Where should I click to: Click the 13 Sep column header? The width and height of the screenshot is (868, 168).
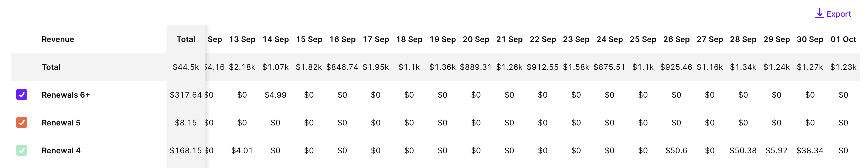(x=242, y=39)
